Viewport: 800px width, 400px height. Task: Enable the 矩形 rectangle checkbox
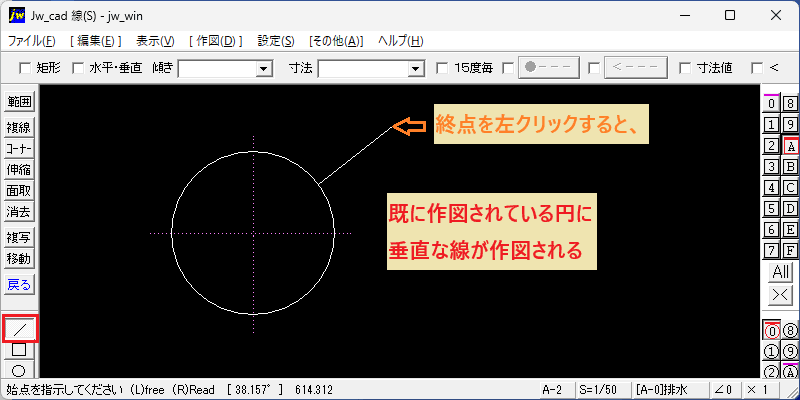click(x=24, y=68)
